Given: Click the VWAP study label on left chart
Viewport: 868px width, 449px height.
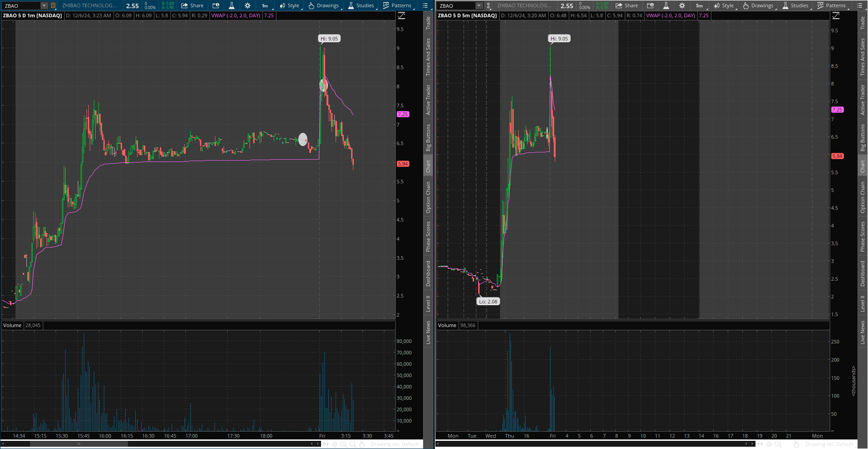Looking at the screenshot, I should [235, 15].
